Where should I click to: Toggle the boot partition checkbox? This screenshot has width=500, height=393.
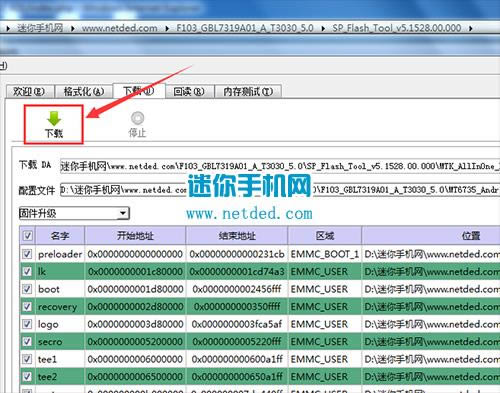pyautogui.click(x=27, y=289)
